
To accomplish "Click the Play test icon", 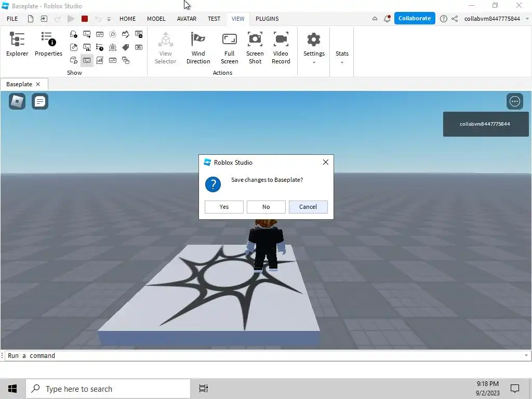I will (71, 19).
